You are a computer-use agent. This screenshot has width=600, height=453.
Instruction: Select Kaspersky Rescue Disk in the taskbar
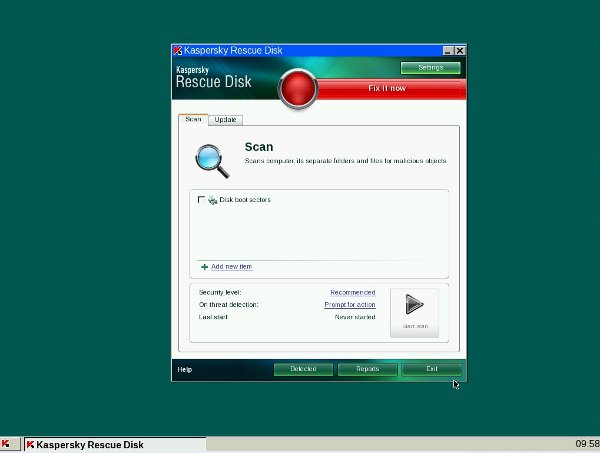pos(115,445)
